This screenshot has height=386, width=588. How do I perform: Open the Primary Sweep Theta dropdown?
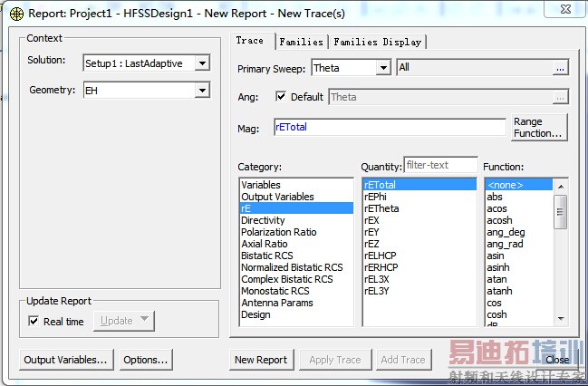pyautogui.click(x=383, y=68)
